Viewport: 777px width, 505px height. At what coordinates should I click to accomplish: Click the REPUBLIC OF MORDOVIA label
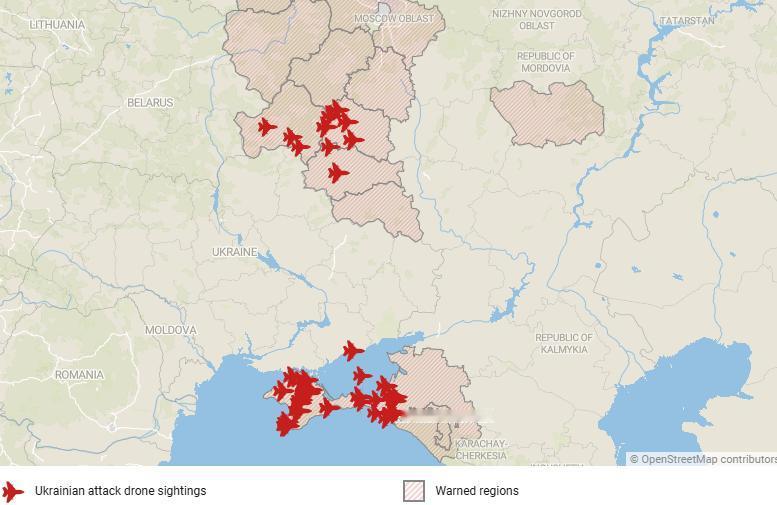coord(546,62)
